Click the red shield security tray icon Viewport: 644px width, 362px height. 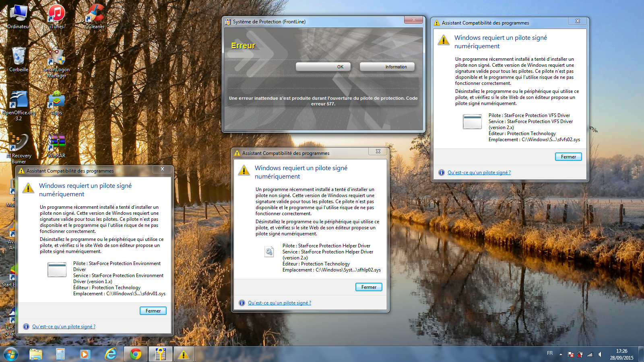[x=580, y=354]
